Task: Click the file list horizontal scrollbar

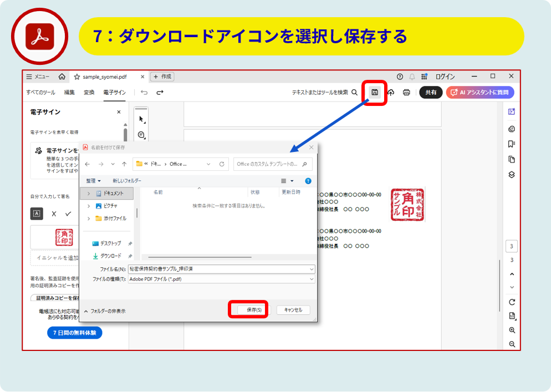Action: tap(197, 257)
